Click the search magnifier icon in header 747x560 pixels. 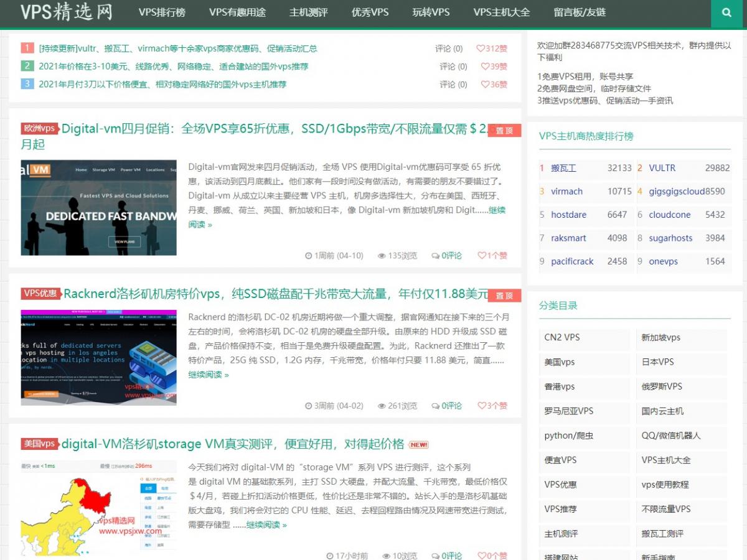(x=726, y=12)
